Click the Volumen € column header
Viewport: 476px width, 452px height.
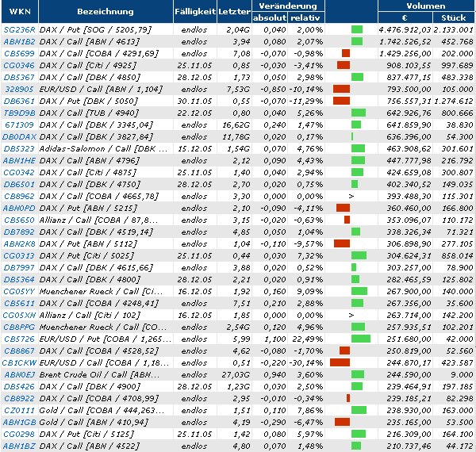click(x=405, y=17)
